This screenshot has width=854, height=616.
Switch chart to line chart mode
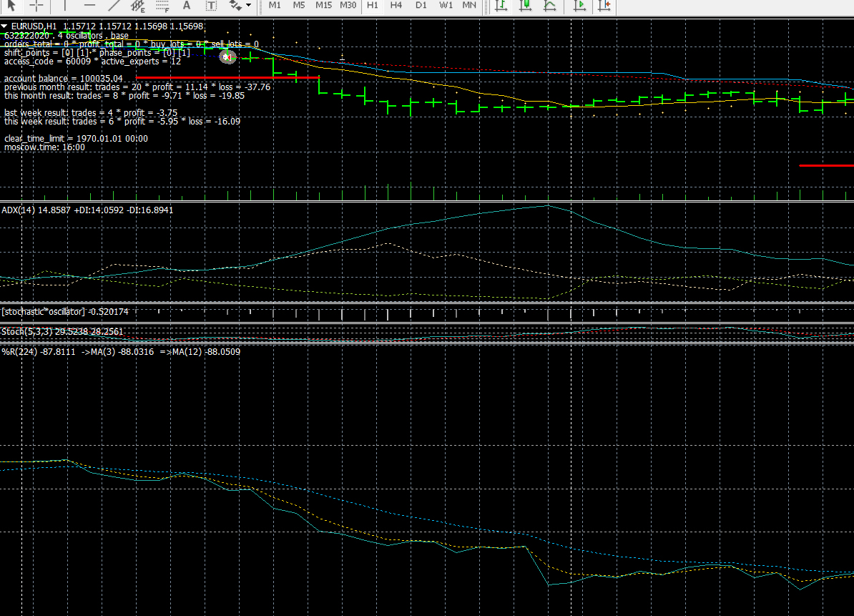point(549,5)
